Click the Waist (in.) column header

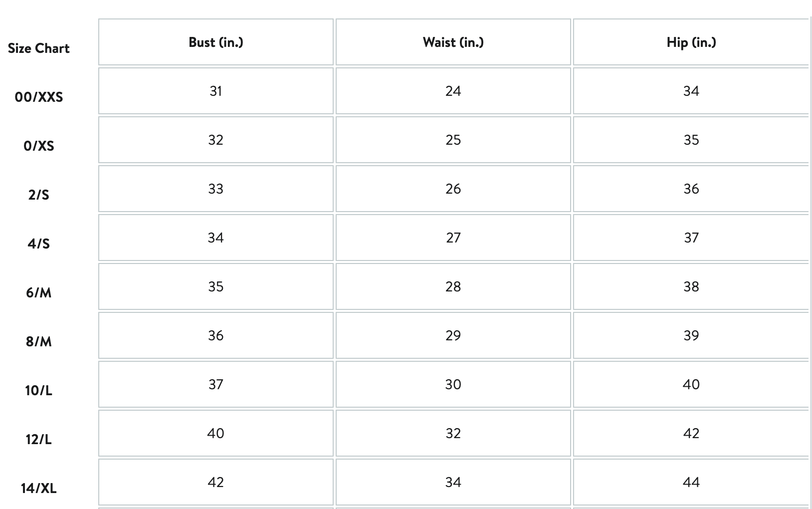453,42
